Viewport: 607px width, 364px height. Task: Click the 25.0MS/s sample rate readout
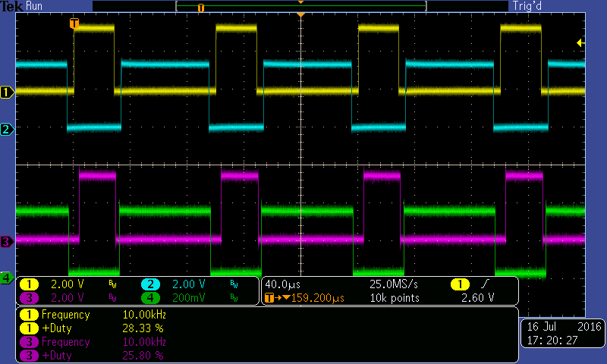(394, 284)
